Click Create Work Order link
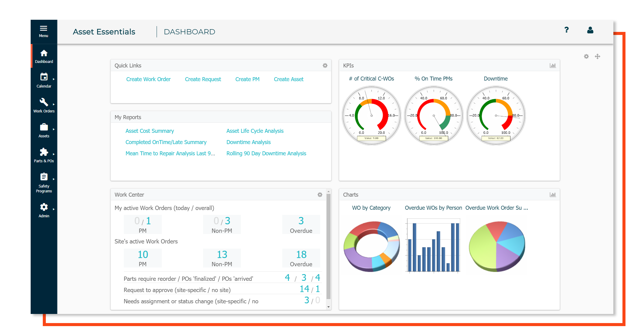 (148, 79)
